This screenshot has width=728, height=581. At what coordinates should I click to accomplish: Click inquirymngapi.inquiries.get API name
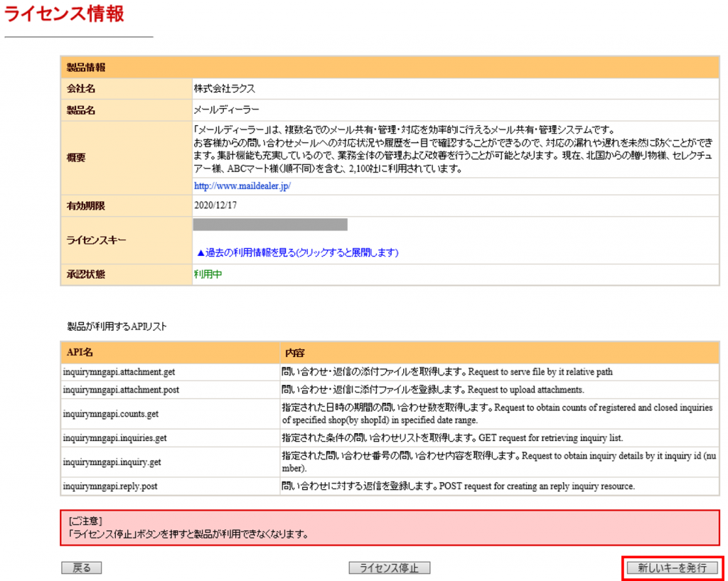114,438
